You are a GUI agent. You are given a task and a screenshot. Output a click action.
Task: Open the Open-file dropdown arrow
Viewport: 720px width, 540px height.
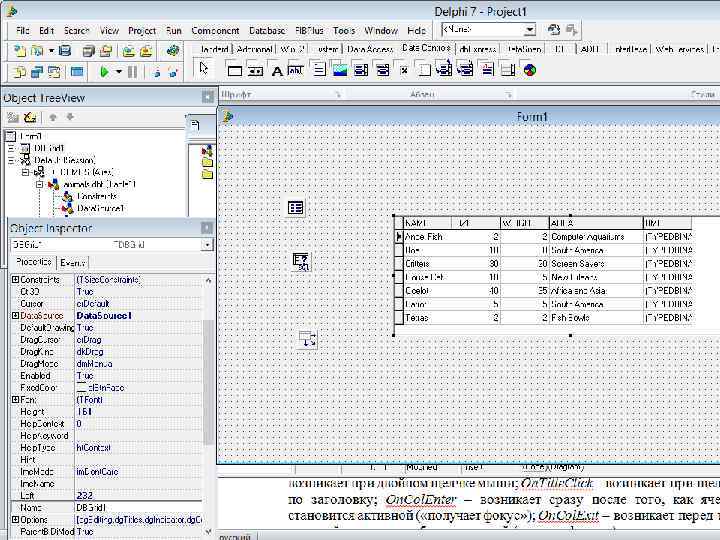click(x=51, y=51)
